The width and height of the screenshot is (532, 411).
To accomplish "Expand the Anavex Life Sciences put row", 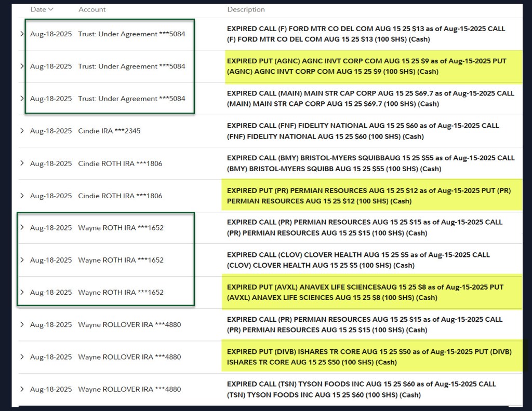I will click(22, 292).
